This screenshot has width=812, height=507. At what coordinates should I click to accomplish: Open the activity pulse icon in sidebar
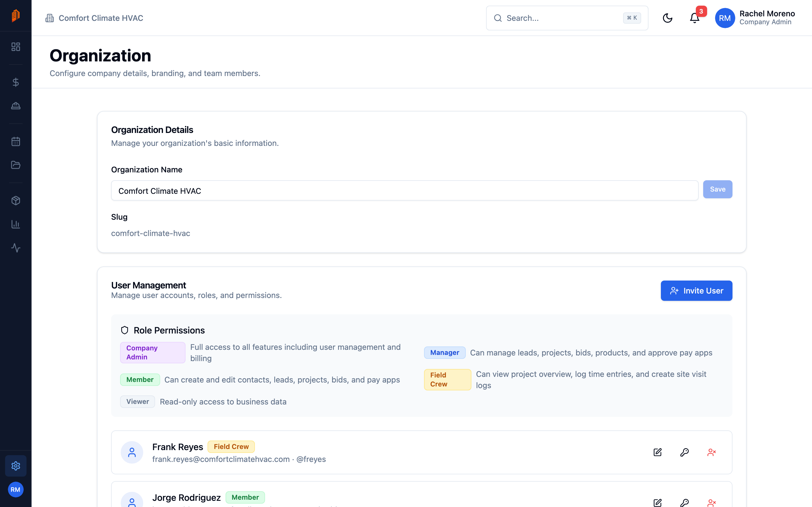16,248
